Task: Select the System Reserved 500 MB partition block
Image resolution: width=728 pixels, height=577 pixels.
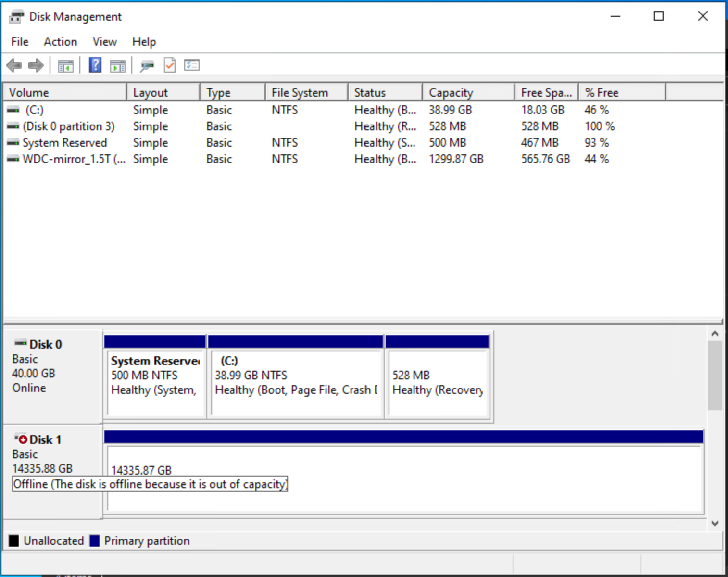Action: point(155,376)
